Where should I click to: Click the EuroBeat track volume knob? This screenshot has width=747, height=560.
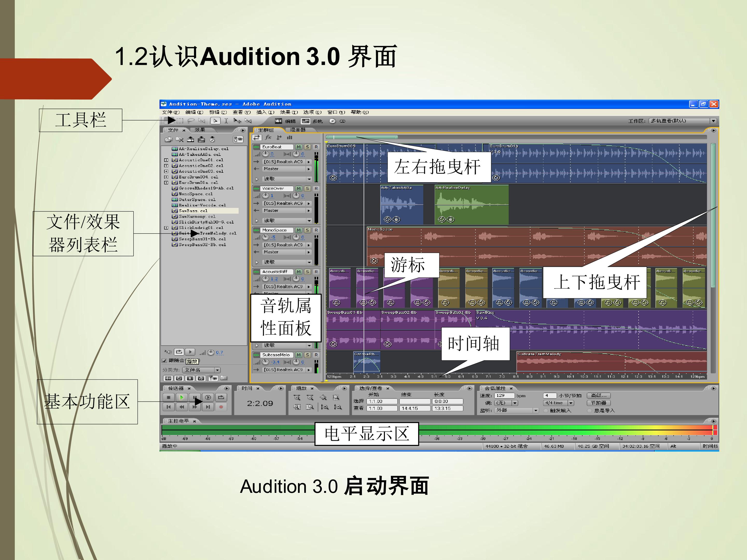point(265,154)
